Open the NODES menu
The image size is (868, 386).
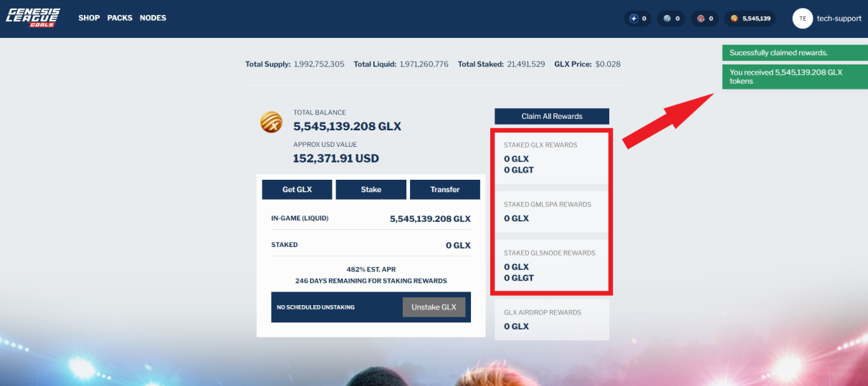[153, 18]
